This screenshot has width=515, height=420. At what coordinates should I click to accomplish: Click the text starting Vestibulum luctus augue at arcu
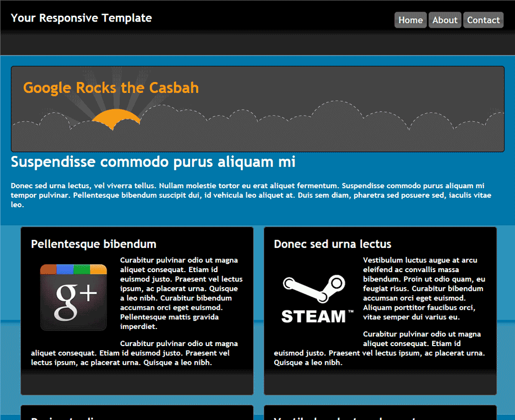tap(424, 288)
